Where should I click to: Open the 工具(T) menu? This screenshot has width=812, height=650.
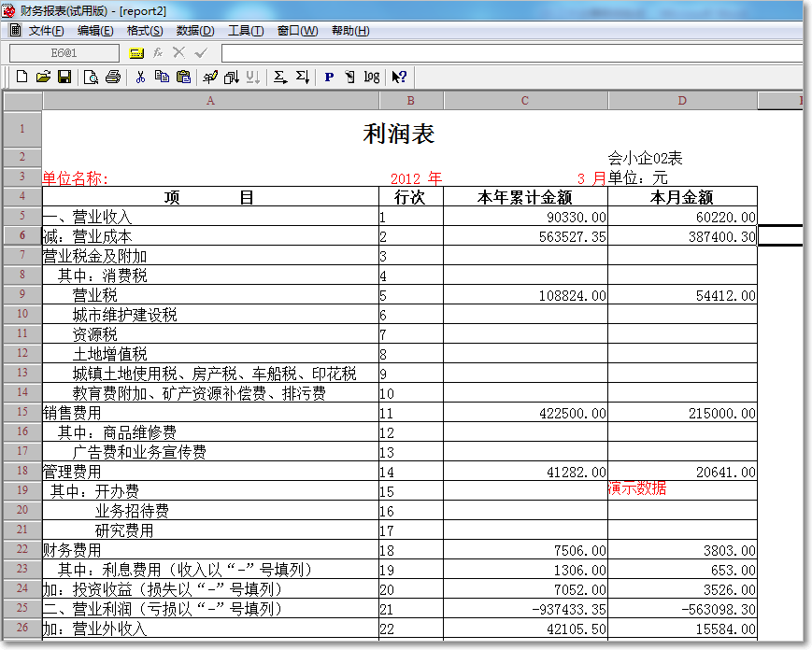pyautogui.click(x=246, y=31)
